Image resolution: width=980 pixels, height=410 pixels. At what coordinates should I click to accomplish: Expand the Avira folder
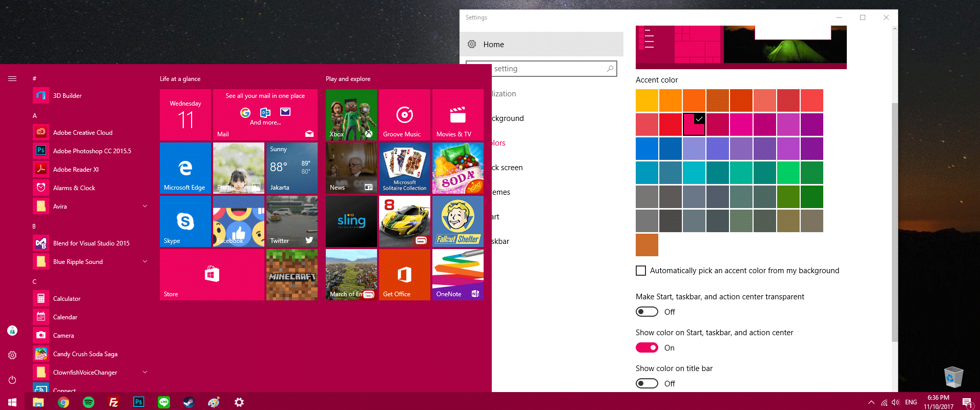pyautogui.click(x=145, y=206)
